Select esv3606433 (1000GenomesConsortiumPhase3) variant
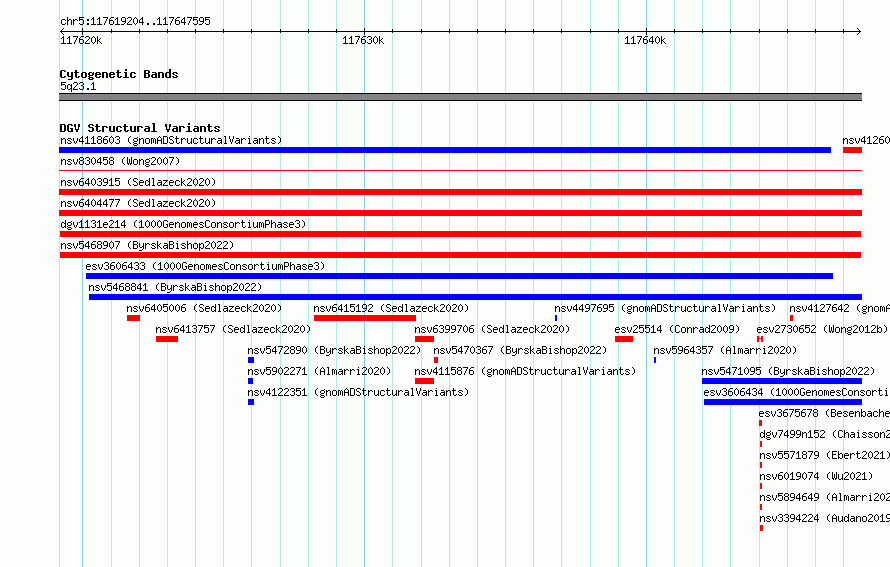This screenshot has height=567, width=890. coord(205,266)
